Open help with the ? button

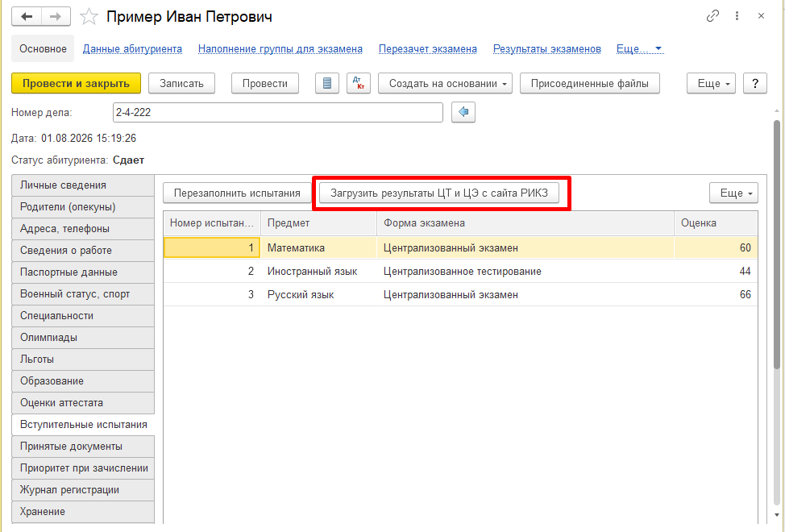pos(755,84)
